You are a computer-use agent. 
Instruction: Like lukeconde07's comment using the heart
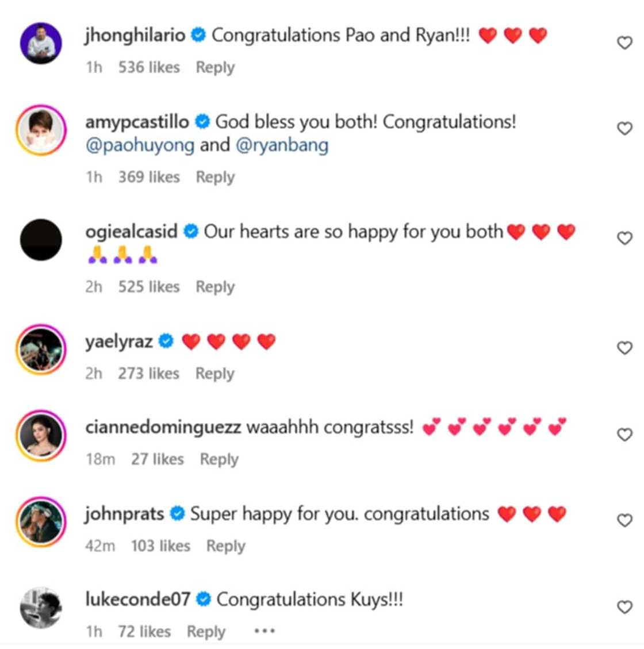point(624,606)
